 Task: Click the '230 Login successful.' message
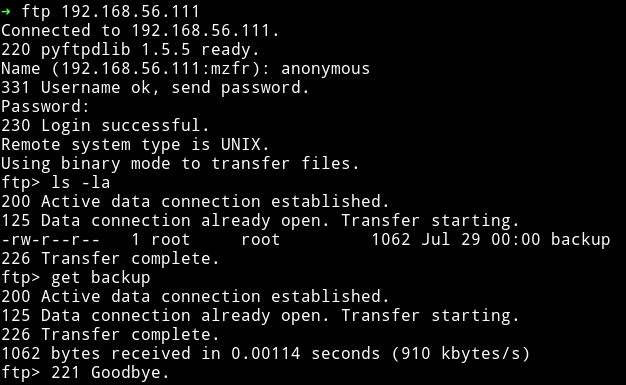click(x=105, y=125)
